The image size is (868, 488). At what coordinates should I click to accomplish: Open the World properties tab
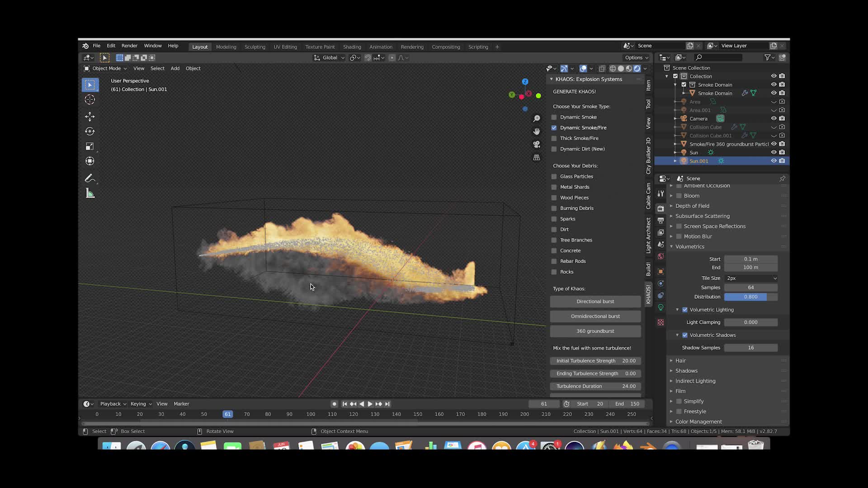click(x=660, y=256)
